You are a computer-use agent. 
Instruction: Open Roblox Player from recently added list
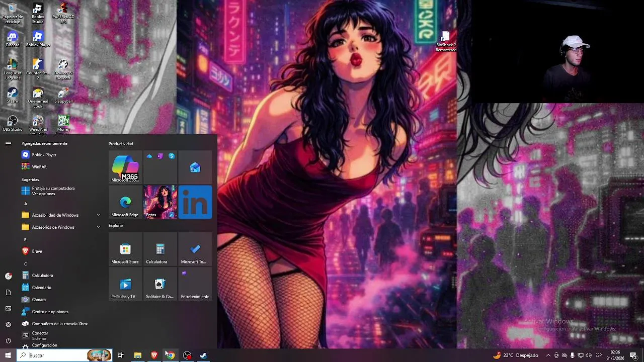tap(60, 155)
